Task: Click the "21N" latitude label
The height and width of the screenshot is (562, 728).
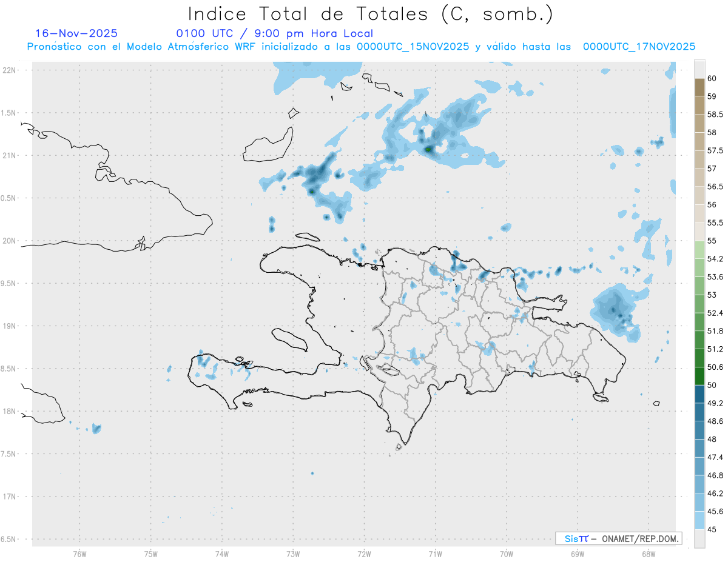Action: pos(9,155)
